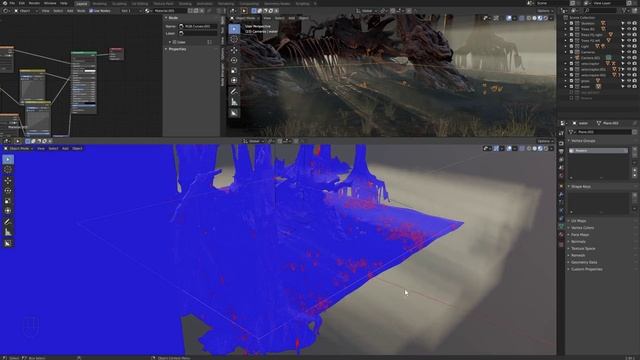Image resolution: width=640 pixels, height=360 pixels.
Task: Select the Transform tool in lower viewport
Action: click(8, 211)
